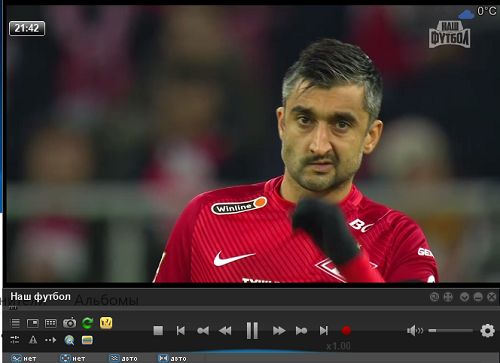Screen dimensions: 500x363
Task: Jump forward with the forward-dot button
Action: pos(301,331)
